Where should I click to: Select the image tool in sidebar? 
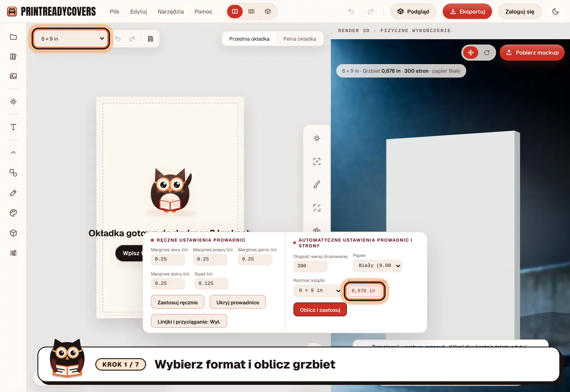[x=13, y=76]
